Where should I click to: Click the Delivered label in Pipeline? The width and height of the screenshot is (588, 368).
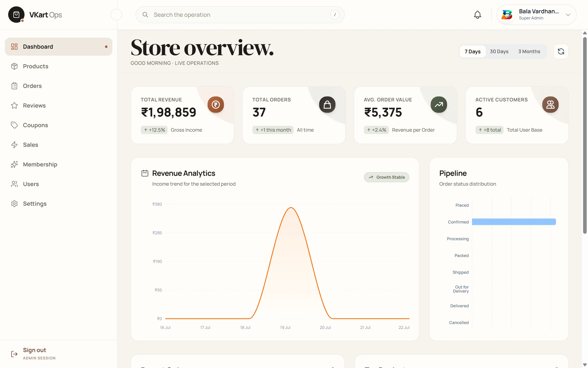tap(459, 306)
